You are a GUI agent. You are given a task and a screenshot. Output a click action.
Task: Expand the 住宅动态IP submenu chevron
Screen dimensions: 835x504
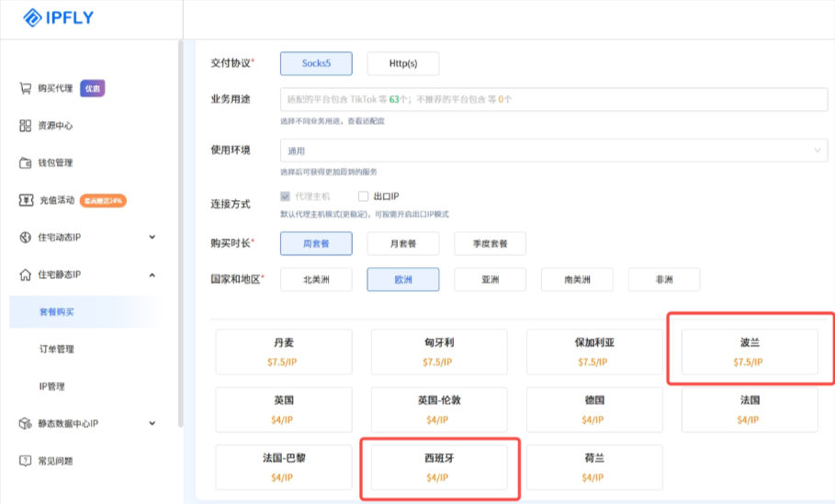click(x=152, y=238)
